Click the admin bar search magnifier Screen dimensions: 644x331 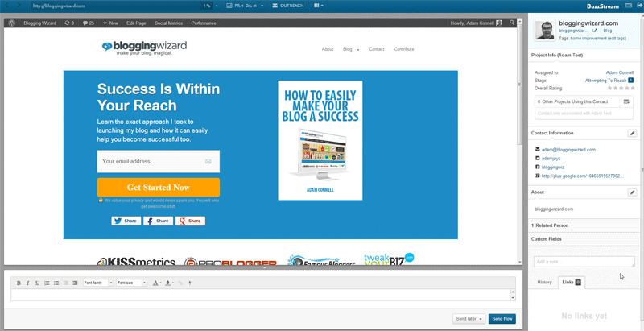[512, 23]
